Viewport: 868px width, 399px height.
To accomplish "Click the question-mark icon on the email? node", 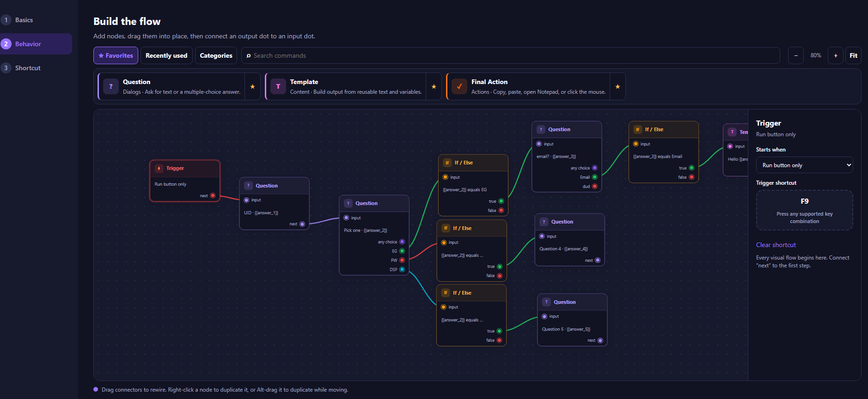I will [x=541, y=129].
